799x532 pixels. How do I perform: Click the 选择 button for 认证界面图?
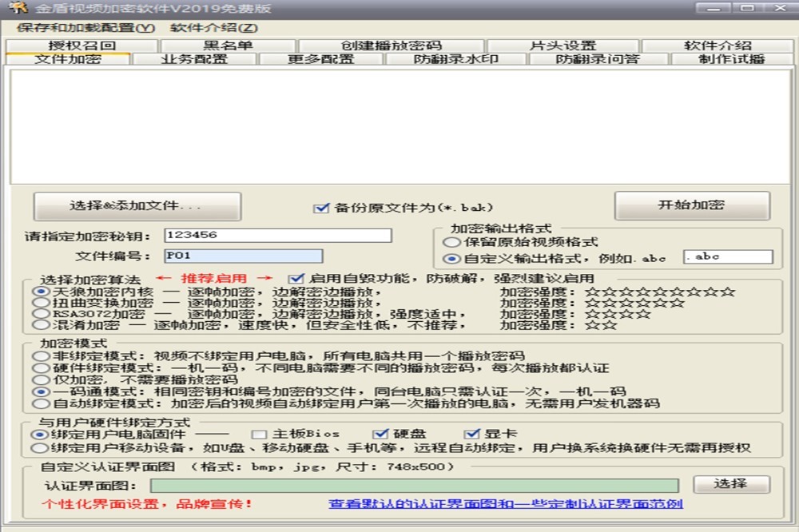(731, 484)
